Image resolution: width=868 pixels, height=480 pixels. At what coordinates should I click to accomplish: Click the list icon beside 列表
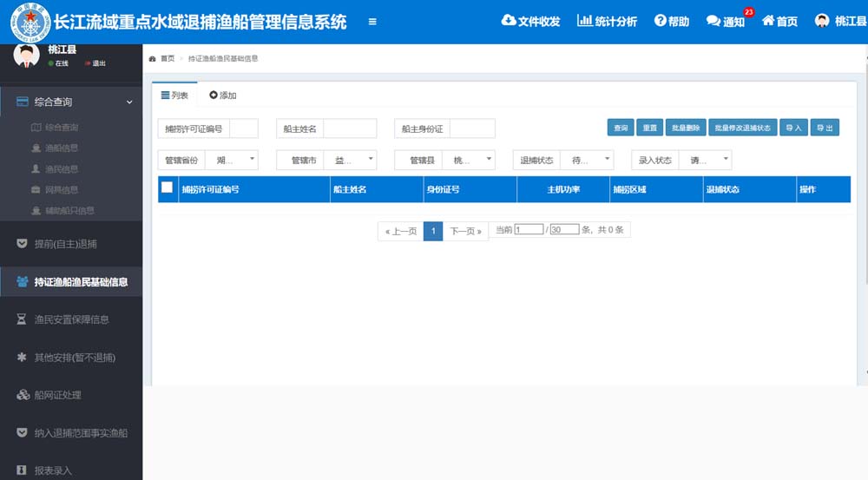click(165, 95)
